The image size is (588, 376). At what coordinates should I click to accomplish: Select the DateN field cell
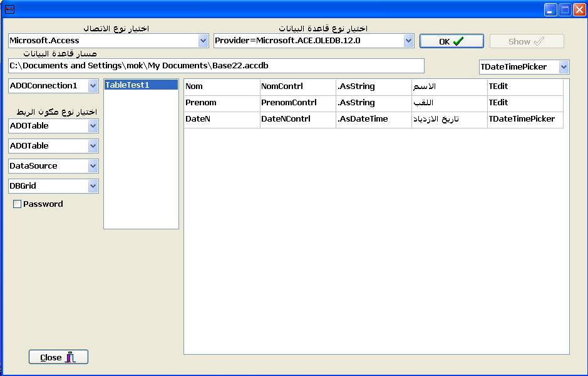point(222,119)
